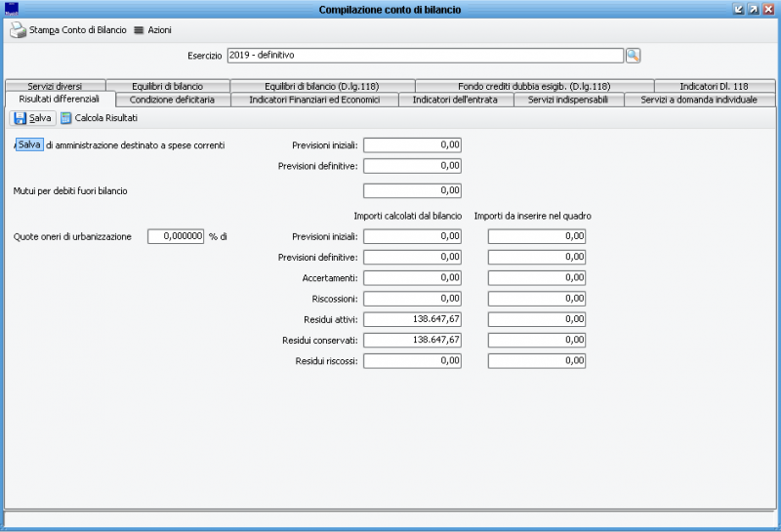This screenshot has height=532, width=781.
Task: Click the Salva floppy disk icon
Action: coord(21,118)
